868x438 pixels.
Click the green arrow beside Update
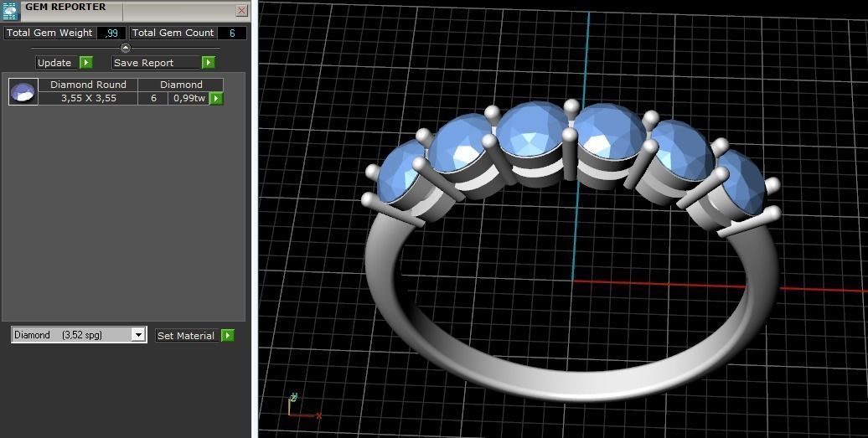point(85,63)
